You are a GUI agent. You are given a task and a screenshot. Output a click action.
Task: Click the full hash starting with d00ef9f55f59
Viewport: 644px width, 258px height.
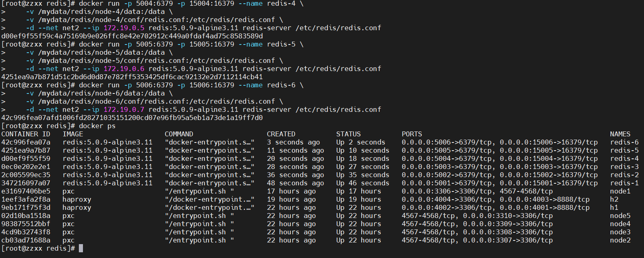tap(132, 36)
